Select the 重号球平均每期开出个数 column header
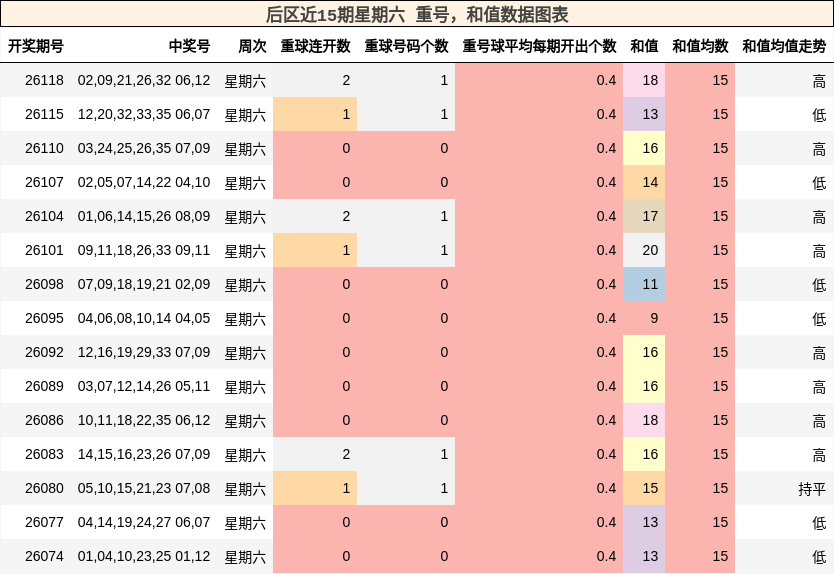Image resolution: width=834 pixels, height=574 pixels. tap(539, 46)
